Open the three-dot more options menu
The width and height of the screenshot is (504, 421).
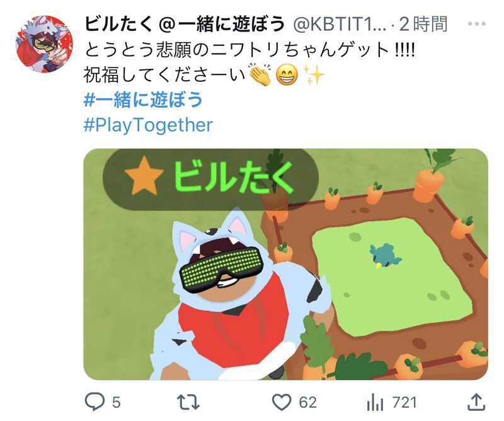click(477, 23)
